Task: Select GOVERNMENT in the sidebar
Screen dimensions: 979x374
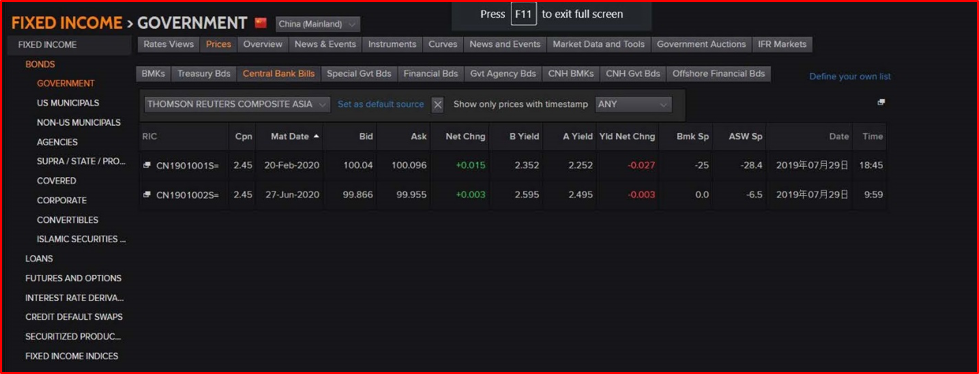Action: (x=66, y=84)
